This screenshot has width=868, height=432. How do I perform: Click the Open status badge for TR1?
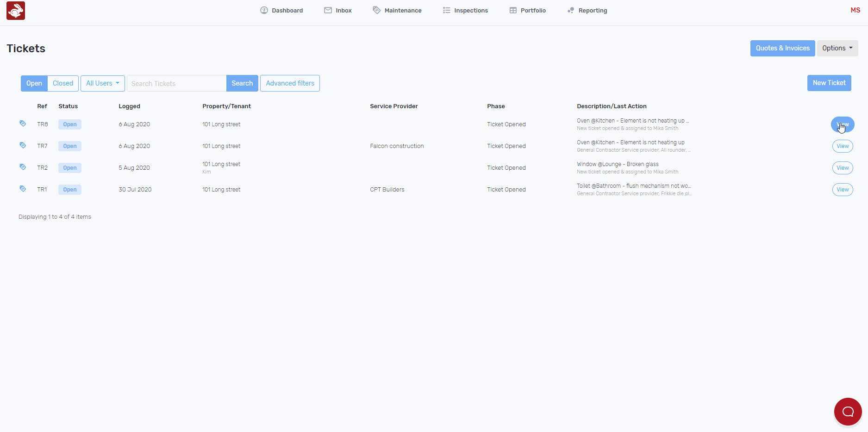coord(70,189)
